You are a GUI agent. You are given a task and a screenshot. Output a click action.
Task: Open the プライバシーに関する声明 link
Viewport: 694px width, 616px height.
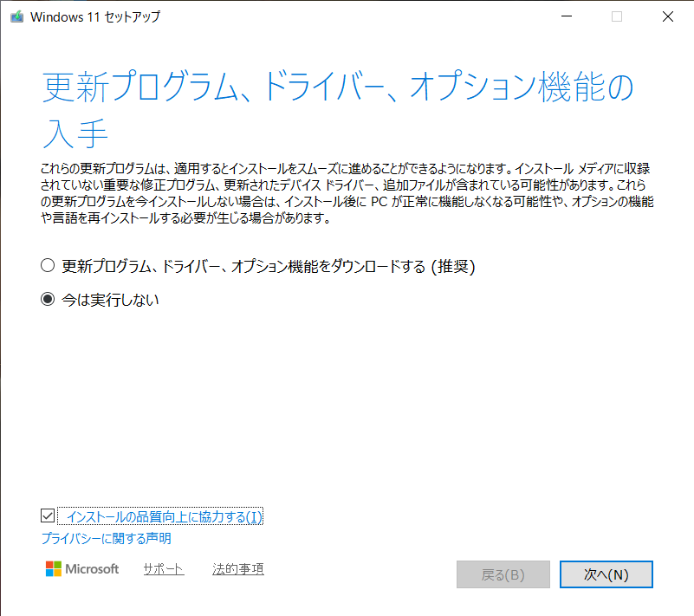[106, 539]
